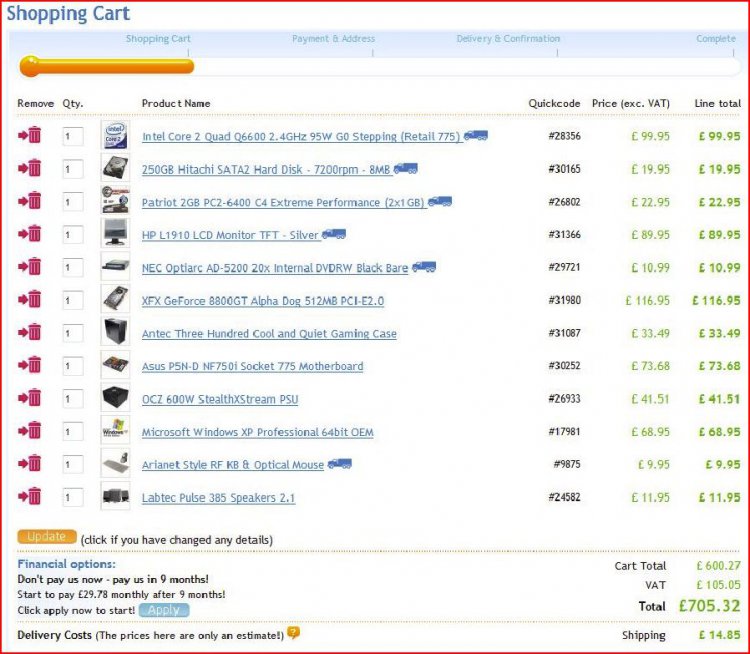
Task: Open Asus P5N-D NF750i Motherboard link
Action: coord(253,366)
